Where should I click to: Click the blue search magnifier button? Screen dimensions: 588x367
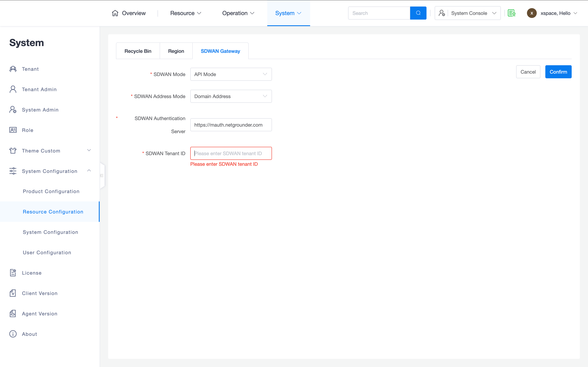click(x=418, y=13)
